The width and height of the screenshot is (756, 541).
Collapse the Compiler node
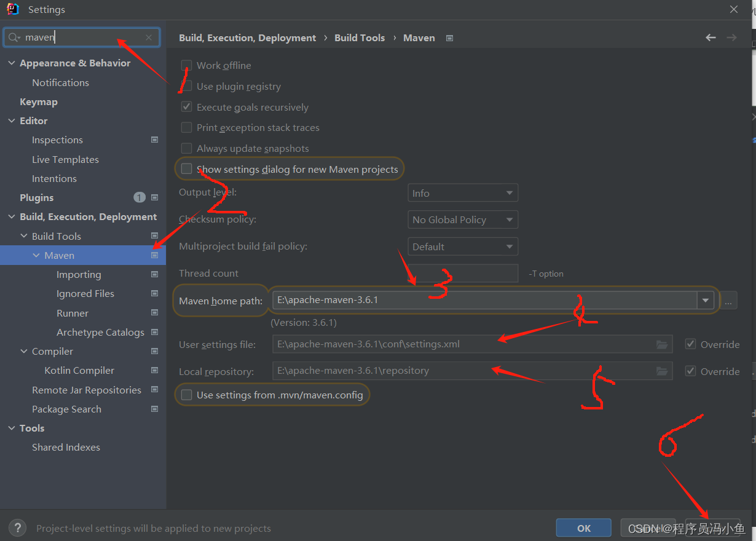(24, 351)
